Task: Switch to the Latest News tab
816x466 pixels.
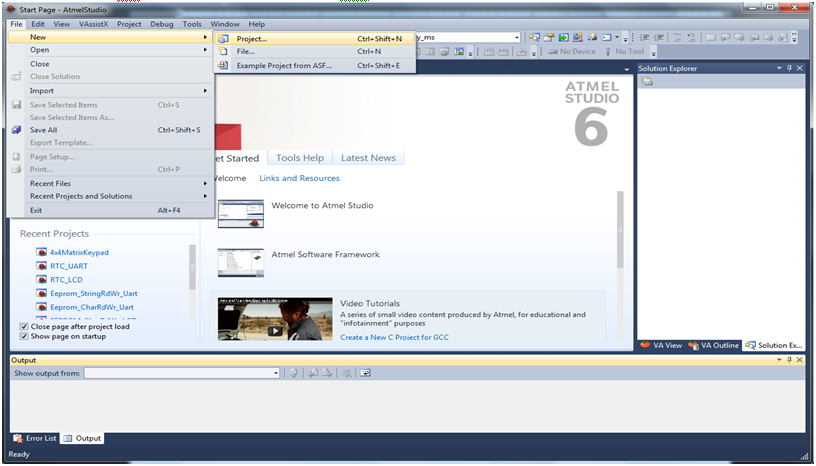Action: [368, 158]
